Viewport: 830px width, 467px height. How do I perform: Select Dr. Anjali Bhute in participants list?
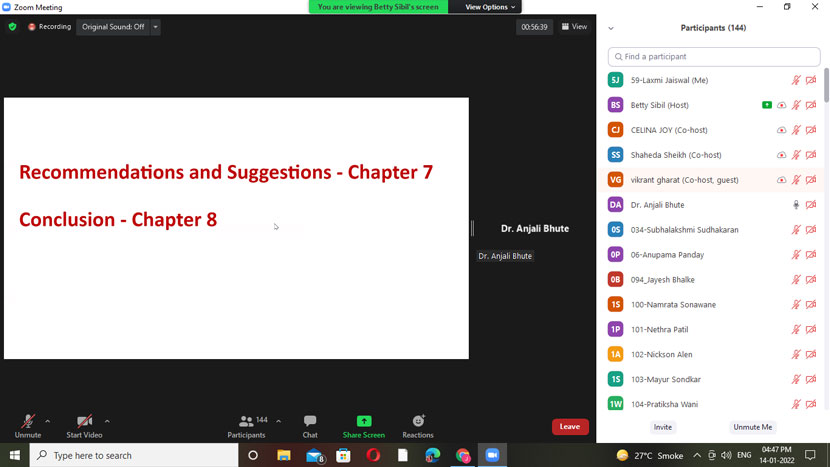657,205
